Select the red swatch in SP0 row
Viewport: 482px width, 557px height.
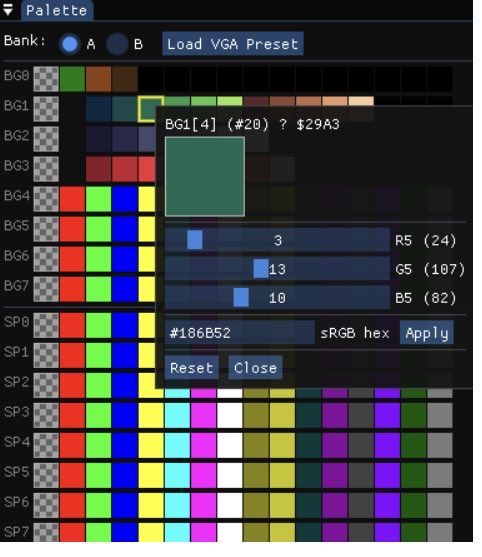coord(72,325)
